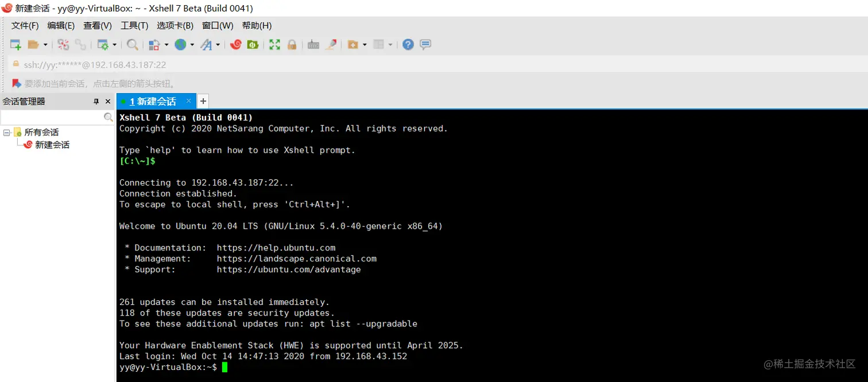The height and width of the screenshot is (382, 868).
Task: Click the Xshell app icon in title bar
Action: pos(7,8)
